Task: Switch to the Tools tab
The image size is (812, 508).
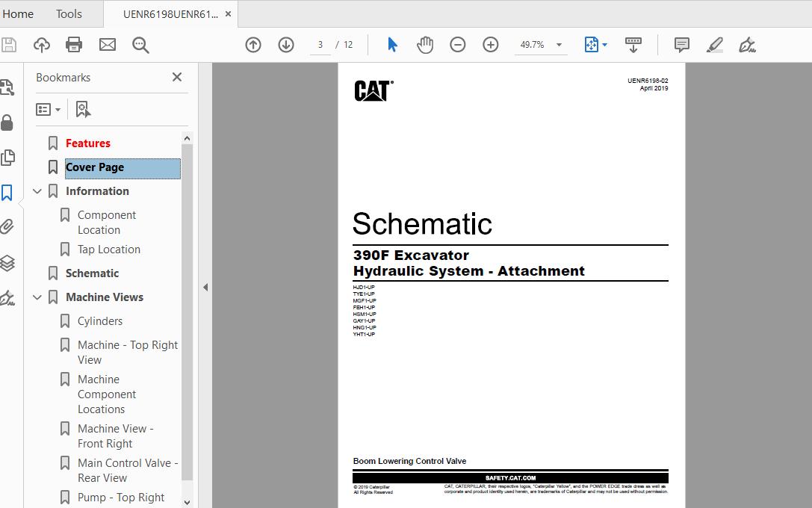Action: click(69, 14)
